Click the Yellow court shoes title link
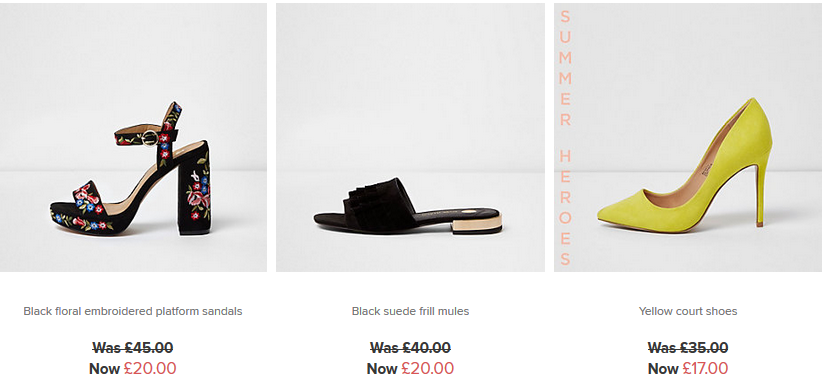Viewport: 822px width, 381px height. (x=688, y=311)
